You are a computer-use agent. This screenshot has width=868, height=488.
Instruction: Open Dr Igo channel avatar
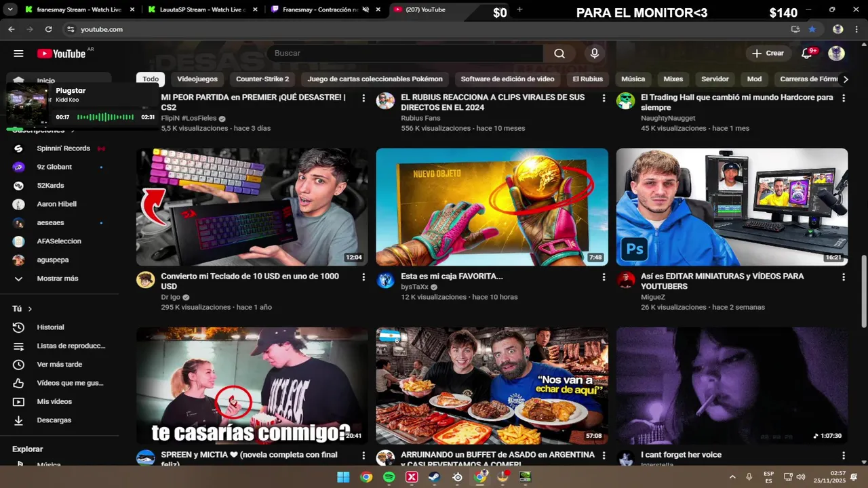tap(146, 280)
